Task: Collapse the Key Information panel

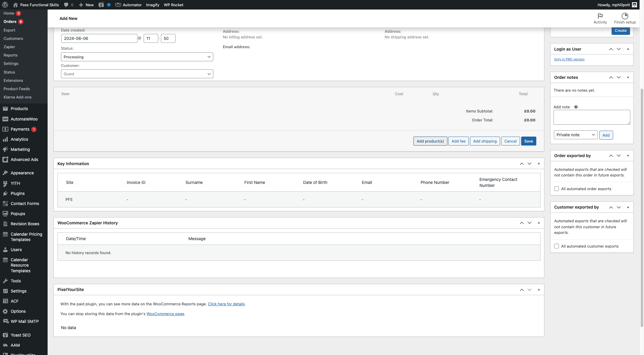Action: point(539,164)
